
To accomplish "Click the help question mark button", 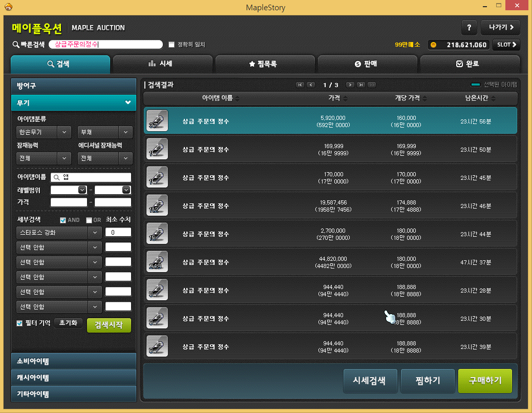I will (469, 27).
